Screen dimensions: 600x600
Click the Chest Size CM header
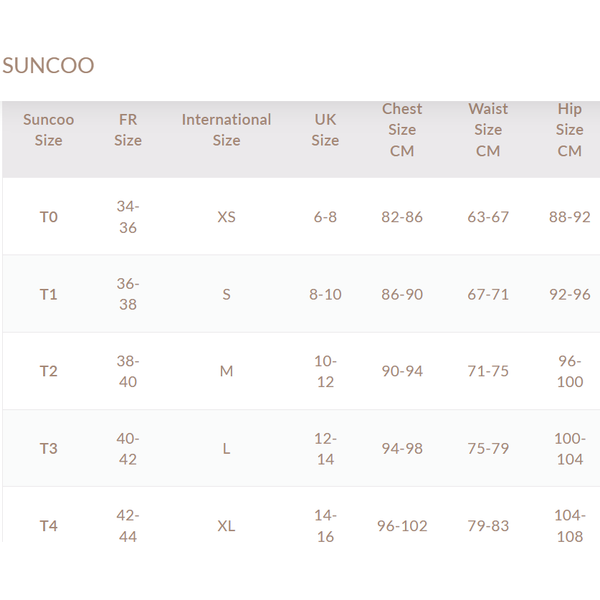[x=402, y=130]
